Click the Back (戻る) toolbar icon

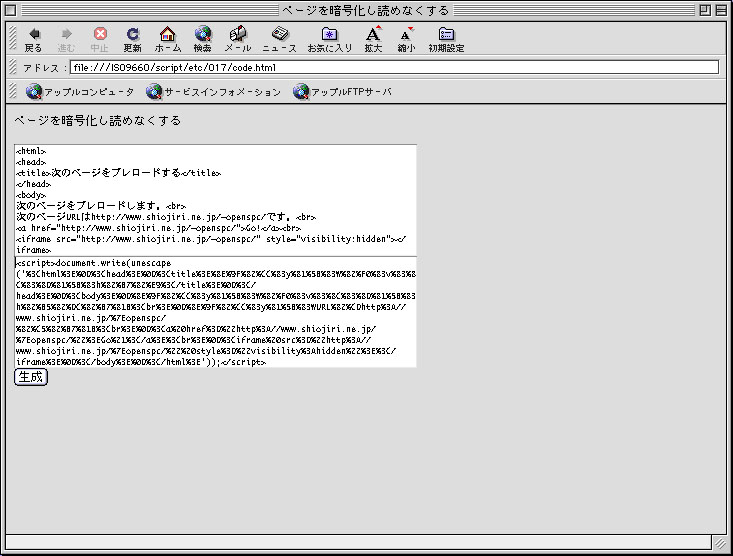[33, 39]
